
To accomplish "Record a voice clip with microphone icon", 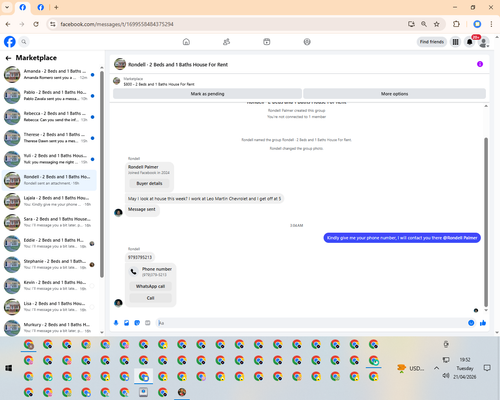I will 116,323.
